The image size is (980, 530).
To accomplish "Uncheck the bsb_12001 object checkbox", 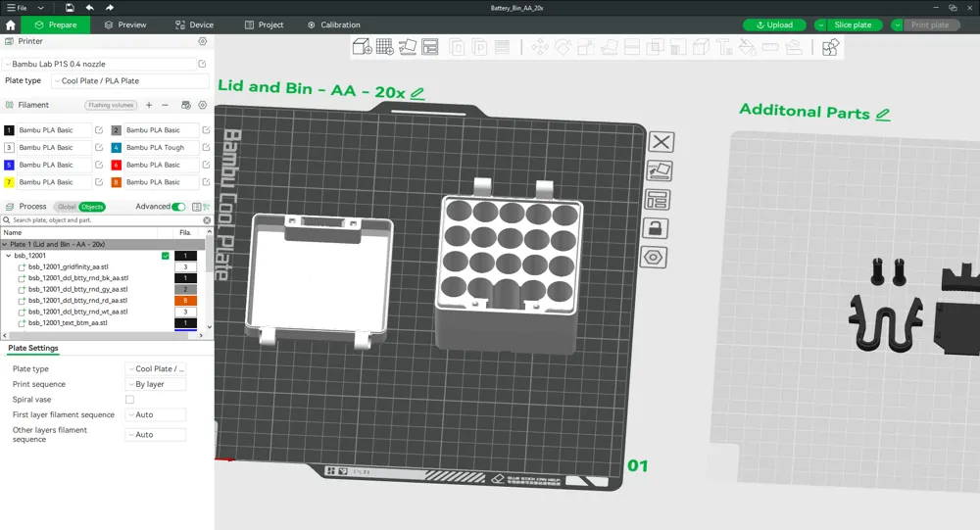I will point(166,256).
